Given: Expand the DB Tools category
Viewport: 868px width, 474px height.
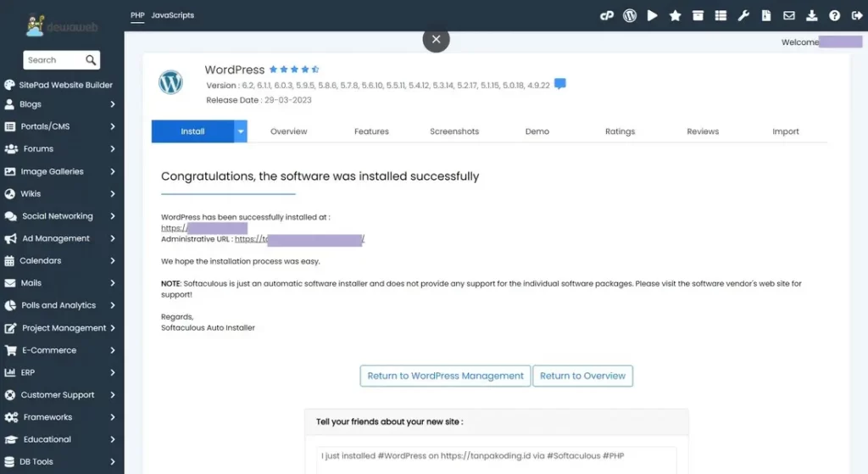Looking at the screenshot, I should click(60, 461).
